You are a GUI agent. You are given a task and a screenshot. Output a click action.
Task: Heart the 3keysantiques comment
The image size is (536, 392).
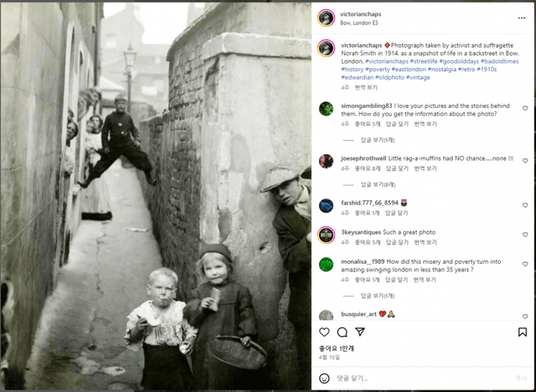coord(525,235)
